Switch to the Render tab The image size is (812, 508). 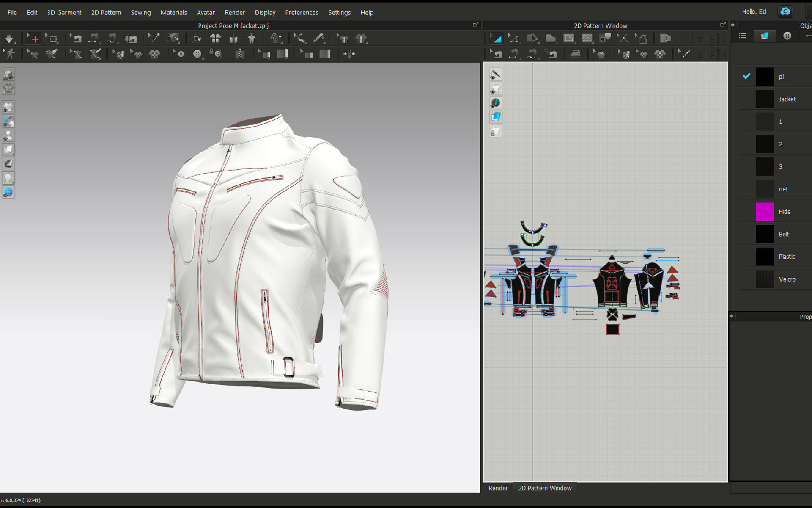click(498, 488)
